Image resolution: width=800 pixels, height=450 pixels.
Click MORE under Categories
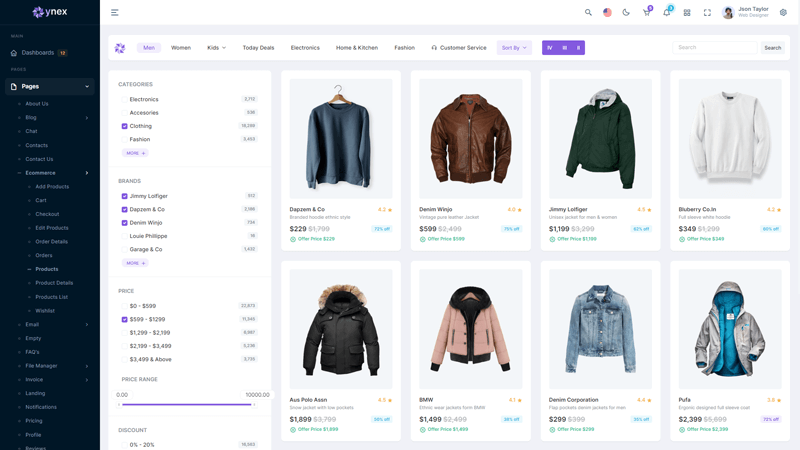coord(135,153)
